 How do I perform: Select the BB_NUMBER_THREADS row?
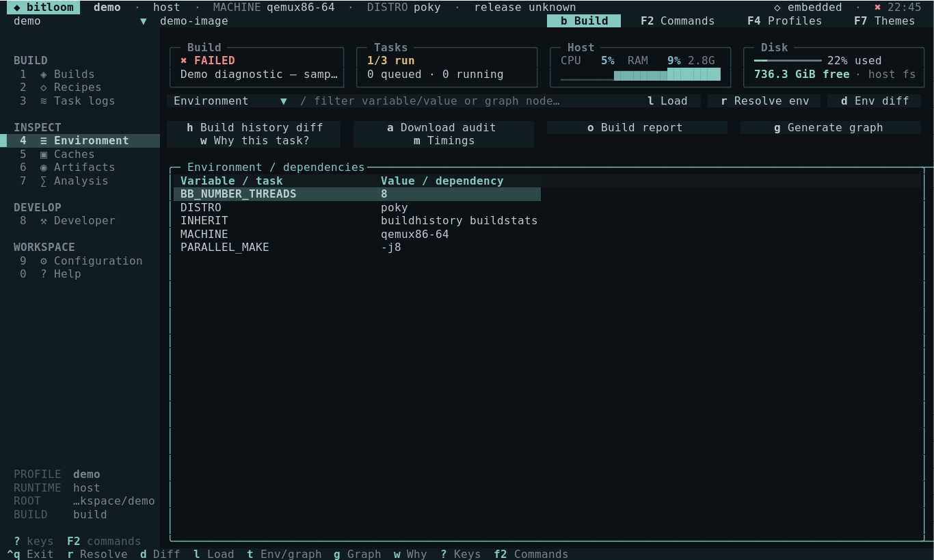coord(357,194)
